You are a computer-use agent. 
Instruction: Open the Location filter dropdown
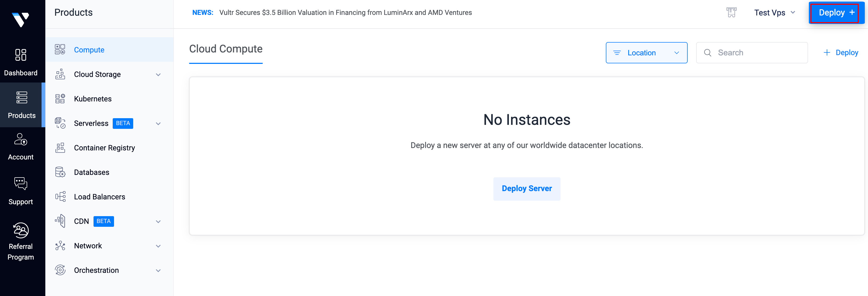646,52
